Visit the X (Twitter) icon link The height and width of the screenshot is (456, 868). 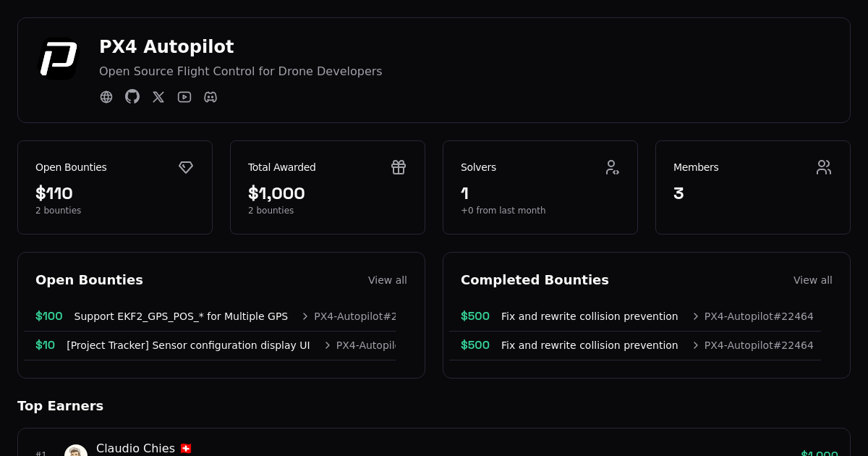158,96
